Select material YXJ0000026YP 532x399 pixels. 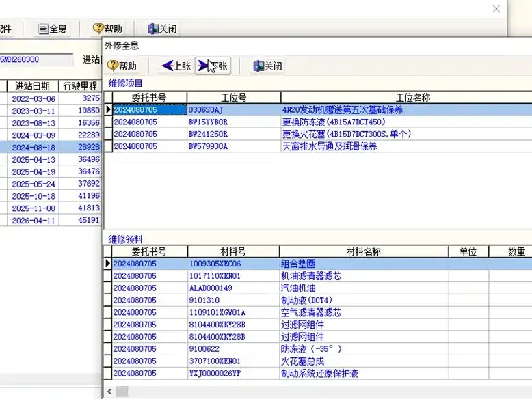[x=215, y=374]
